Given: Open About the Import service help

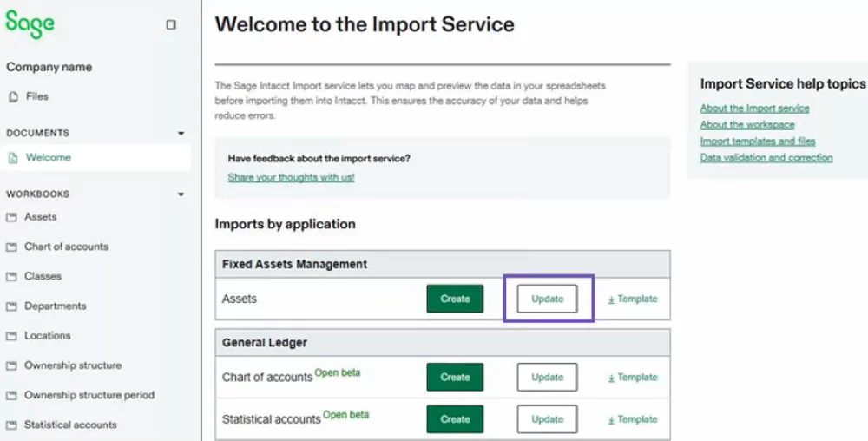Looking at the screenshot, I should (754, 109).
